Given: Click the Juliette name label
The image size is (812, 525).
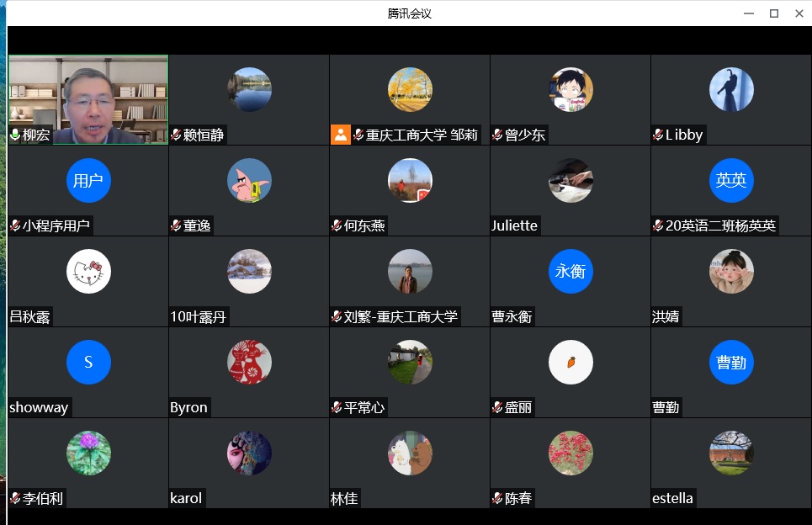Looking at the screenshot, I should coord(514,225).
